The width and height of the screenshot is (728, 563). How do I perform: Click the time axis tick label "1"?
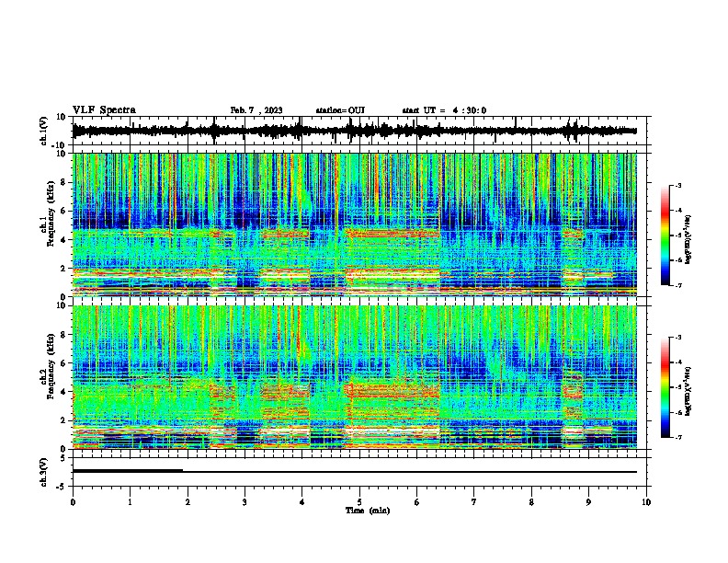130,502
